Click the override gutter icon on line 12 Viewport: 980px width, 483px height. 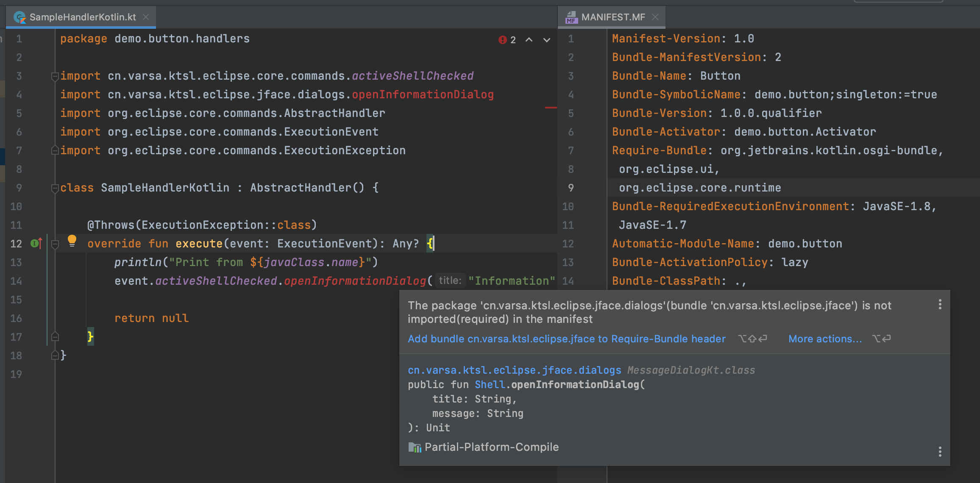(x=36, y=243)
